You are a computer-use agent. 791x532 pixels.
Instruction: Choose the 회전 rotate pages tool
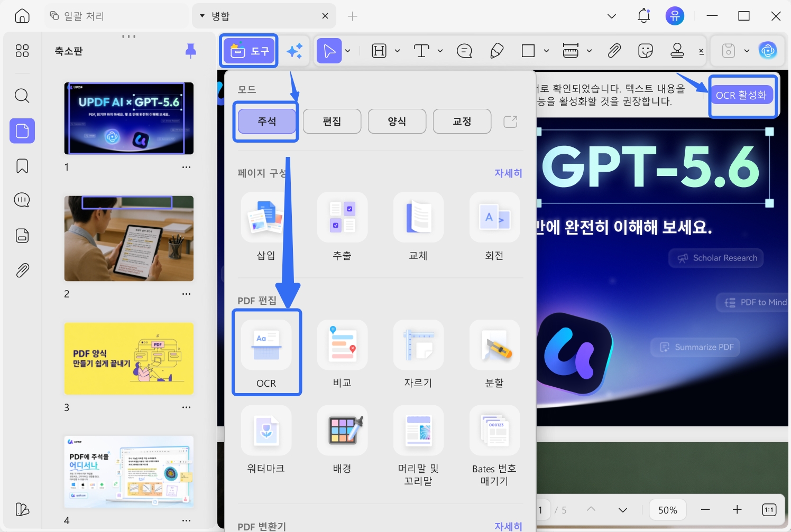[x=494, y=227]
